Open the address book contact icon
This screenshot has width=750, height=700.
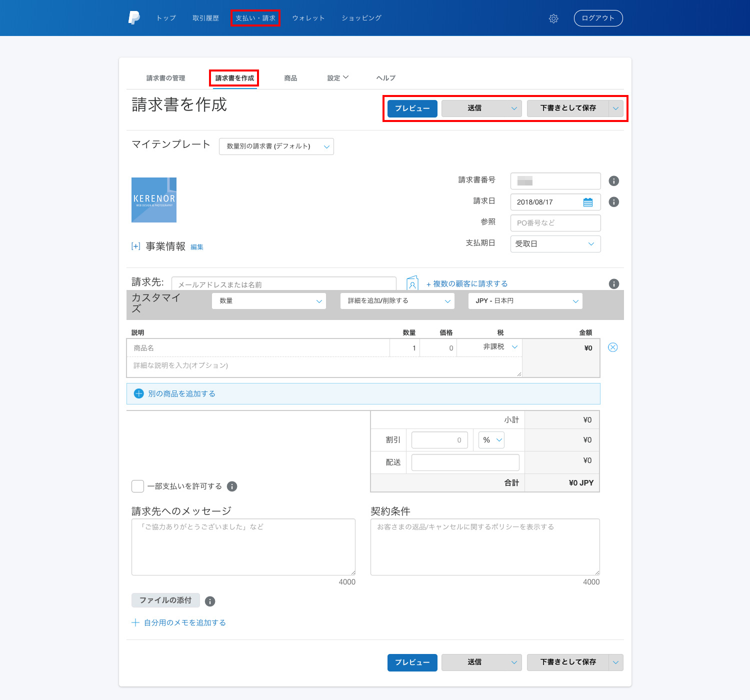coord(412,283)
